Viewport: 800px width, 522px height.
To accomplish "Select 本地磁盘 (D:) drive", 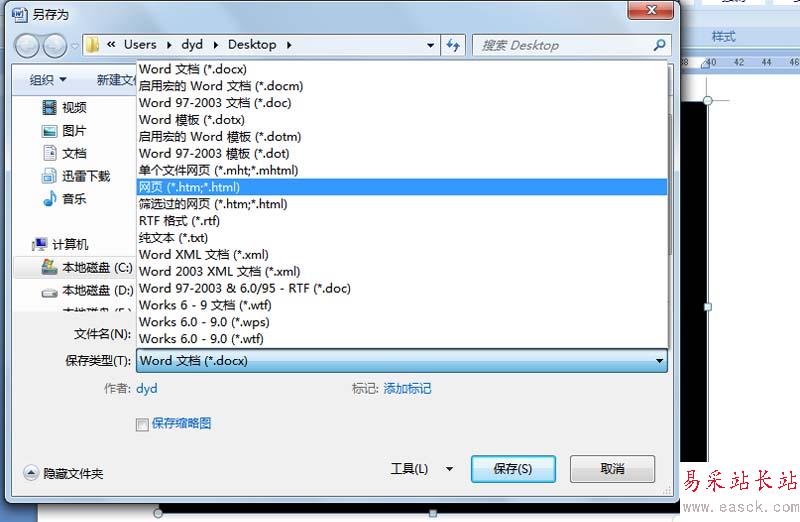I will tap(87, 291).
